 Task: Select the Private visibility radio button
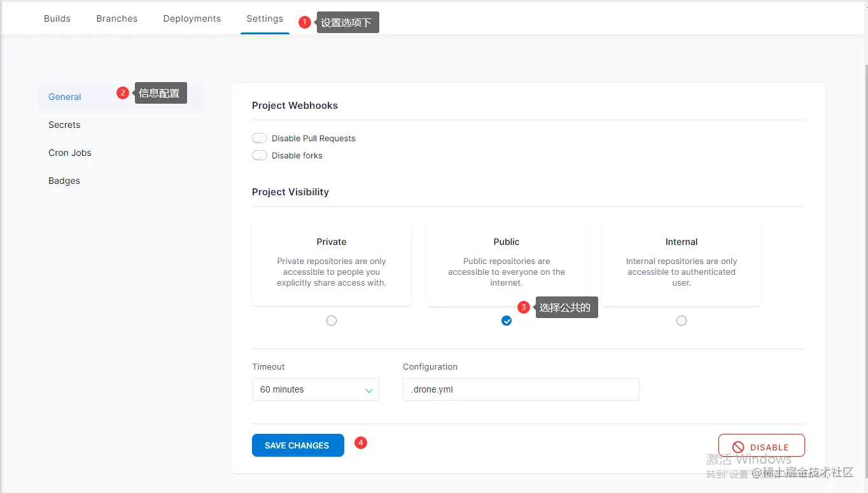pyautogui.click(x=332, y=321)
